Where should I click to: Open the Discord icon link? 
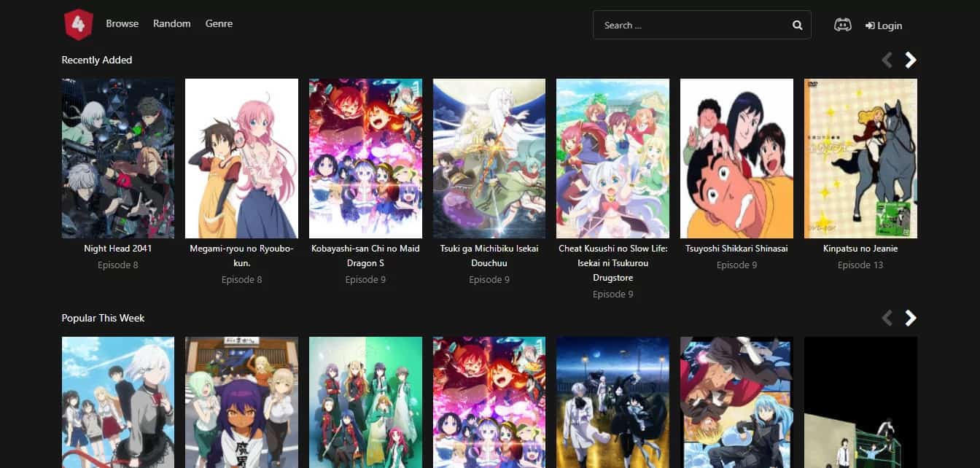tap(842, 25)
